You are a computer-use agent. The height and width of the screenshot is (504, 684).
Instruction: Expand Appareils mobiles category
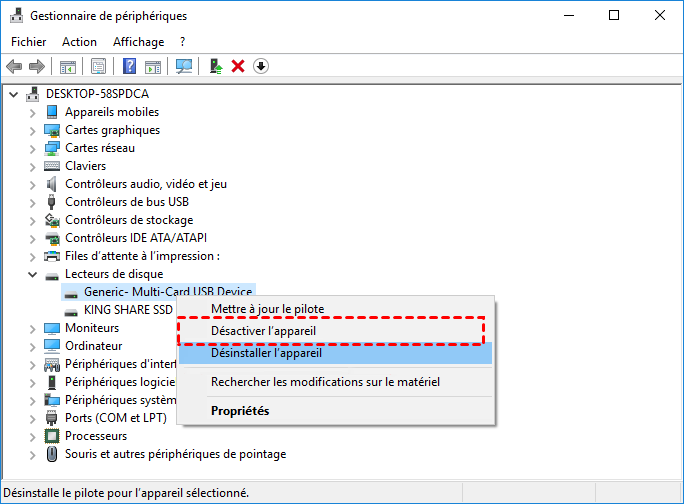point(33,113)
